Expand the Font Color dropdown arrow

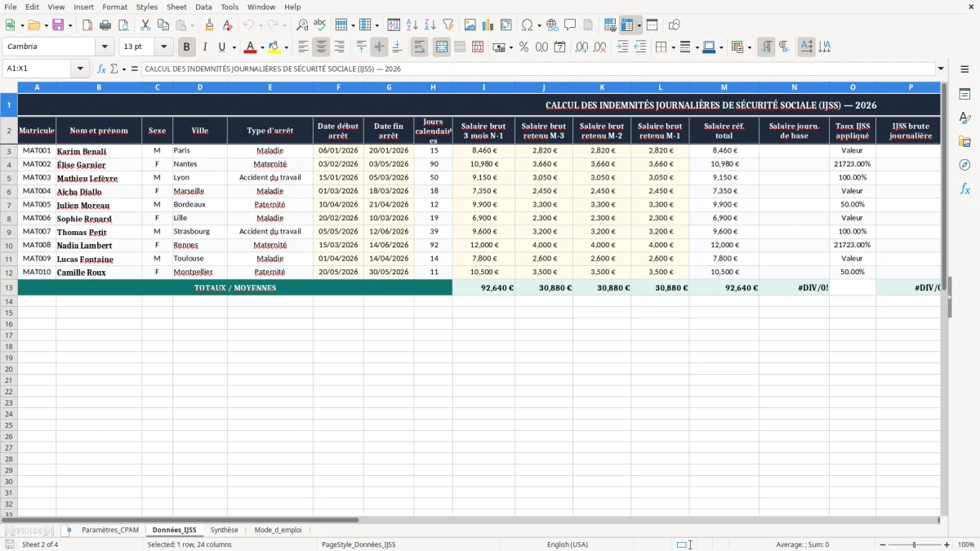(262, 47)
